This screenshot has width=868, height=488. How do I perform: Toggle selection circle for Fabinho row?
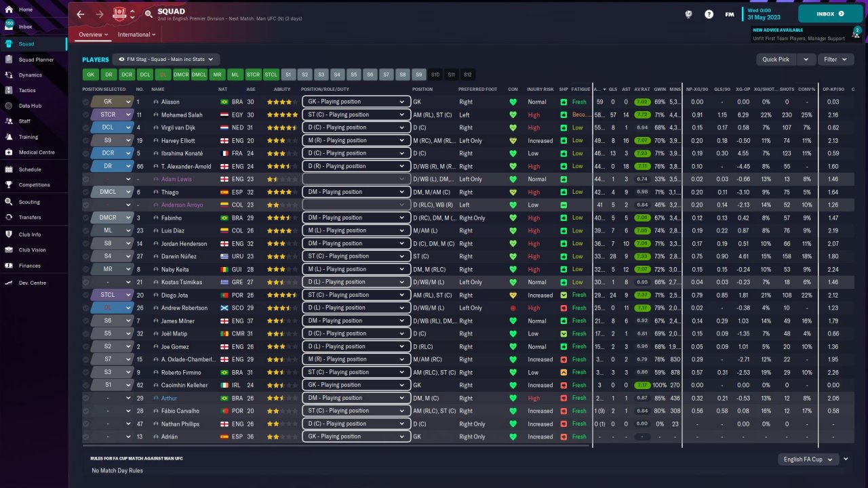click(x=85, y=218)
